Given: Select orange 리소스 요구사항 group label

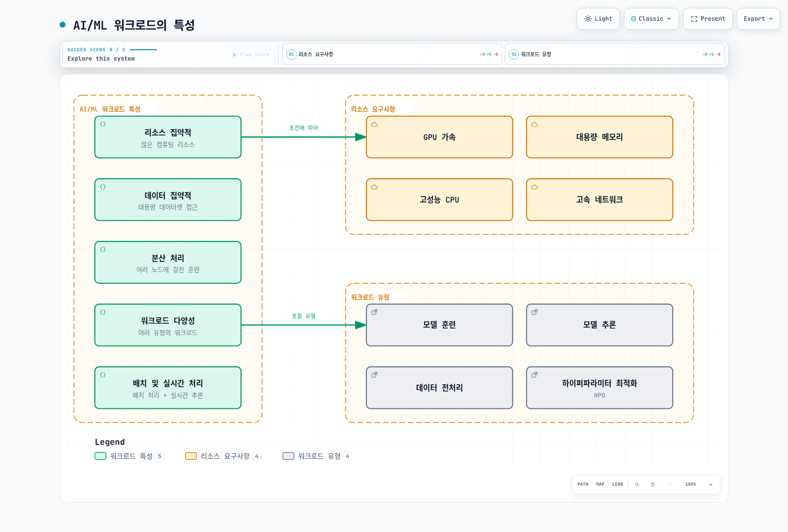Looking at the screenshot, I should pos(373,109).
